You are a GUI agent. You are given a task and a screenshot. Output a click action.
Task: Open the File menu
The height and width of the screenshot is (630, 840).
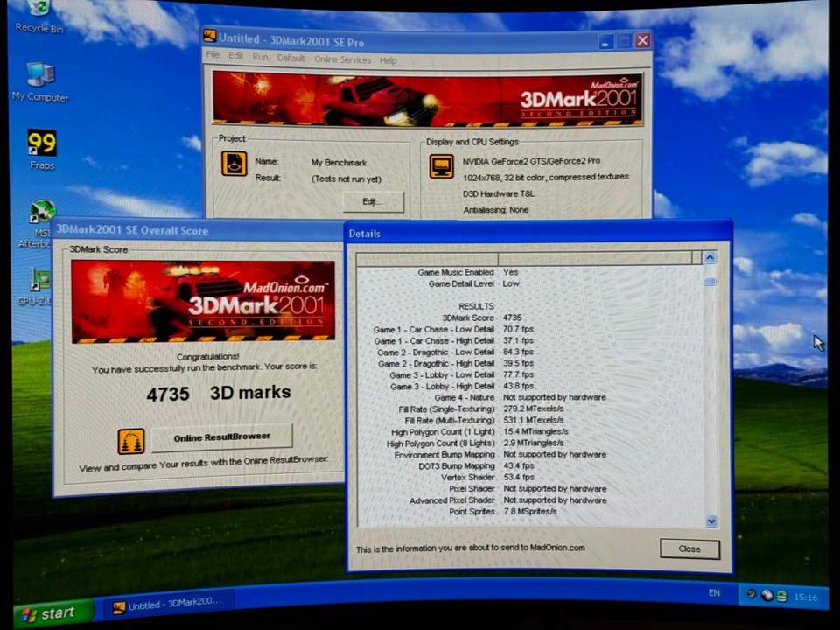[x=213, y=55]
